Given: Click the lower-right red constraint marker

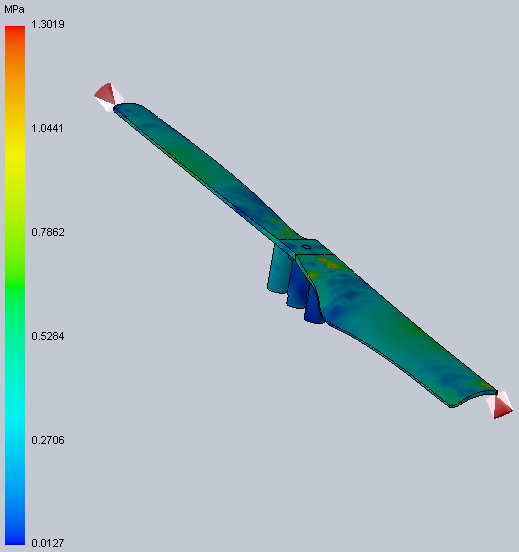Looking at the screenshot, I should point(500,405).
